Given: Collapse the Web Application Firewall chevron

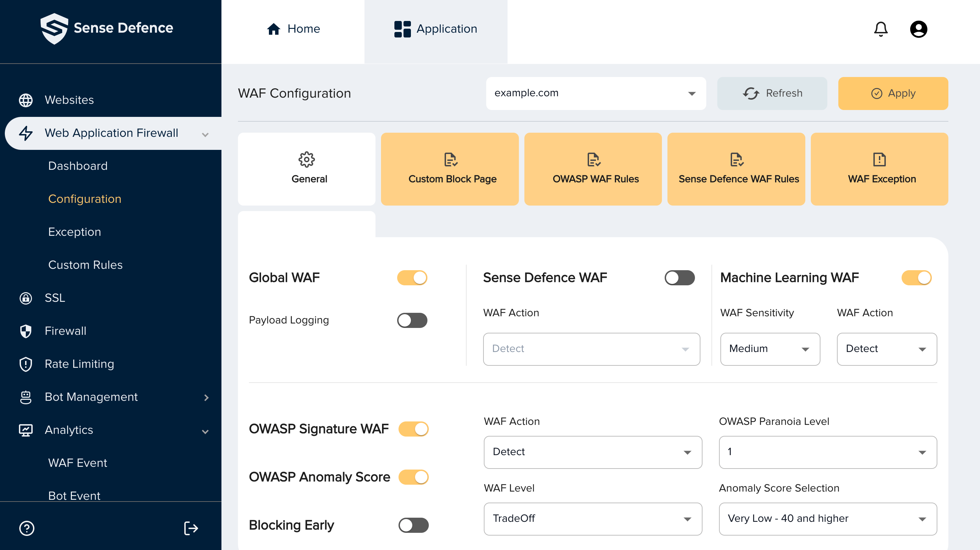Looking at the screenshot, I should (205, 134).
